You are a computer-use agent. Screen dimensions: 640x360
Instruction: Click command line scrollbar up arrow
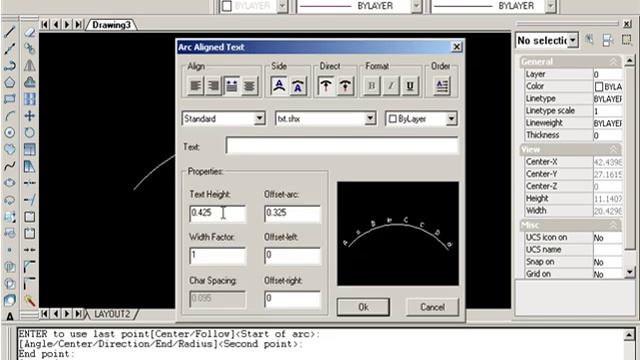coord(629,335)
